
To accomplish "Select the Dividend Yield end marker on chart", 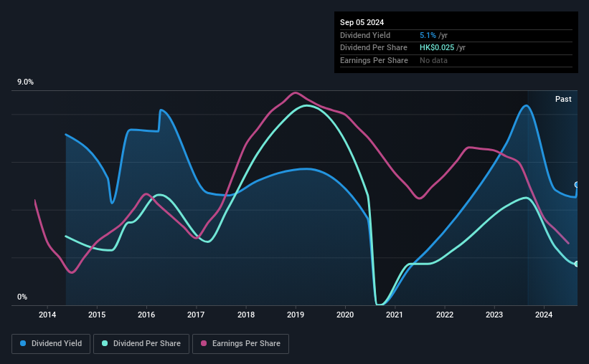I will [x=577, y=185].
